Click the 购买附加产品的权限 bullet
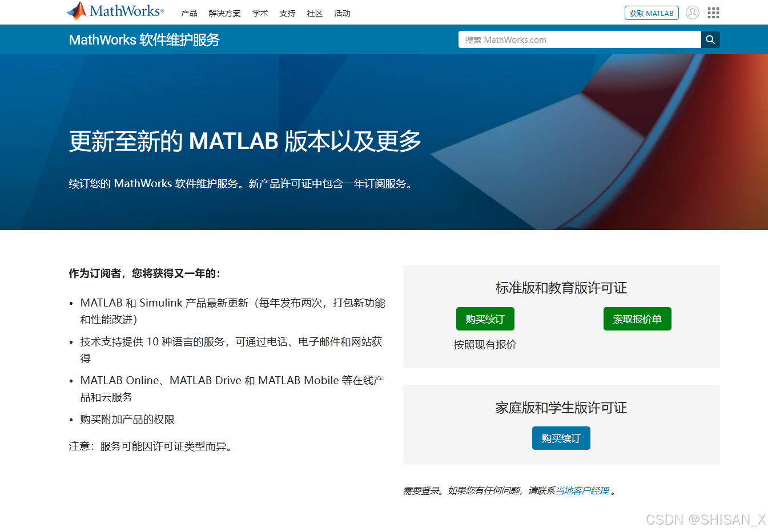The image size is (768, 532). pos(127,420)
